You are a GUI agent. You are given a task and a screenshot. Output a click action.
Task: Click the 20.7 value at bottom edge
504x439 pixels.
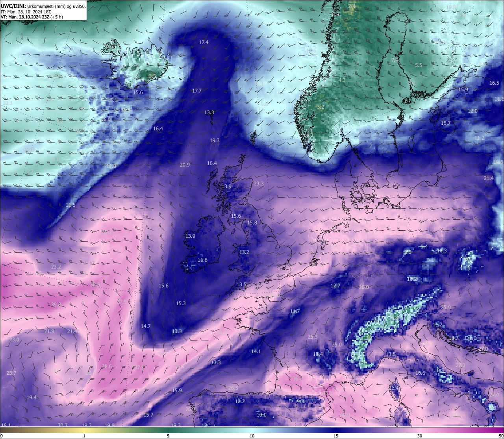click(63, 425)
